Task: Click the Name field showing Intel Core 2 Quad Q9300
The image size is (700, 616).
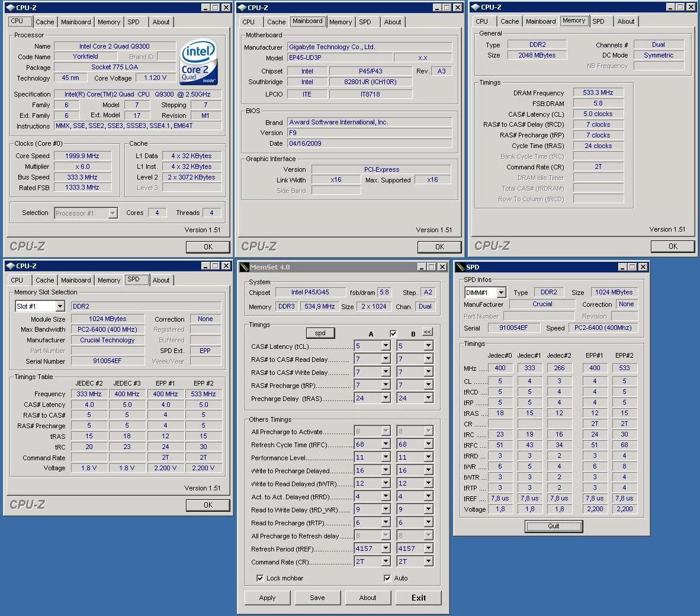Action: (115, 46)
